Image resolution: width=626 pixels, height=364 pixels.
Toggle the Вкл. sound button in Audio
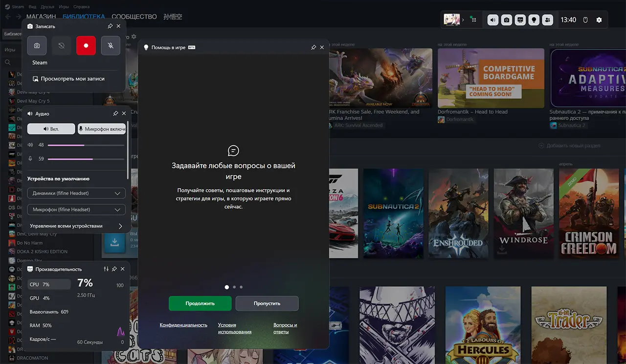(51, 129)
